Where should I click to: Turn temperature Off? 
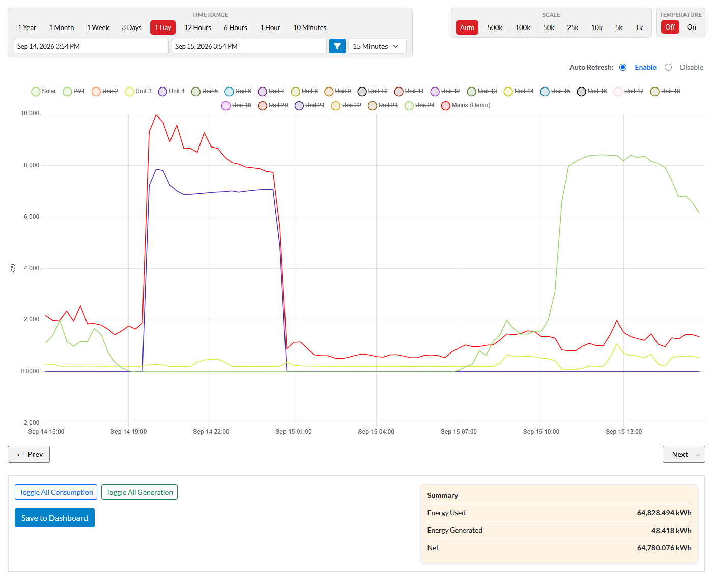tap(670, 27)
